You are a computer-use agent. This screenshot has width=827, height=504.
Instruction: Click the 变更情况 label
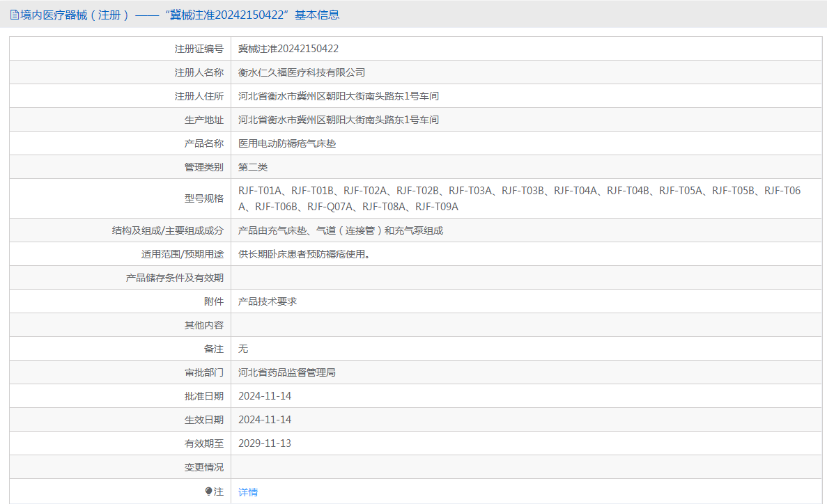coord(204,467)
